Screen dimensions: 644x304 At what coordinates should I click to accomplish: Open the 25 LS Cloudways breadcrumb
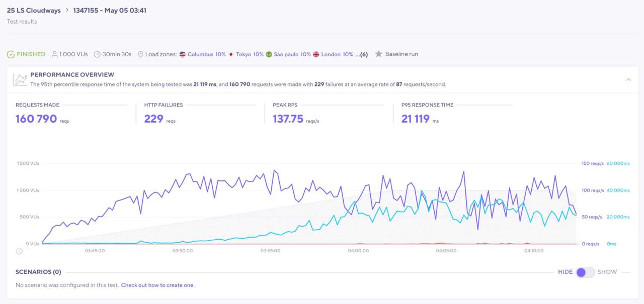(x=34, y=11)
